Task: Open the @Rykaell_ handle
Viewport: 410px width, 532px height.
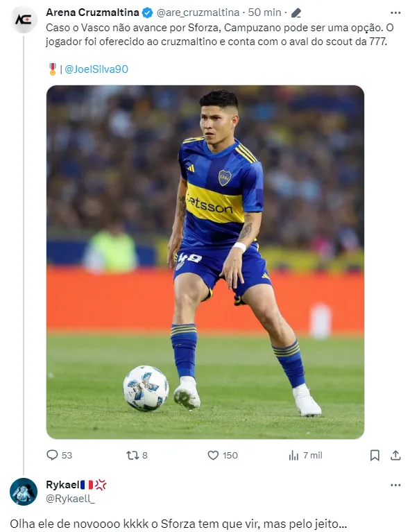Action: [x=70, y=499]
